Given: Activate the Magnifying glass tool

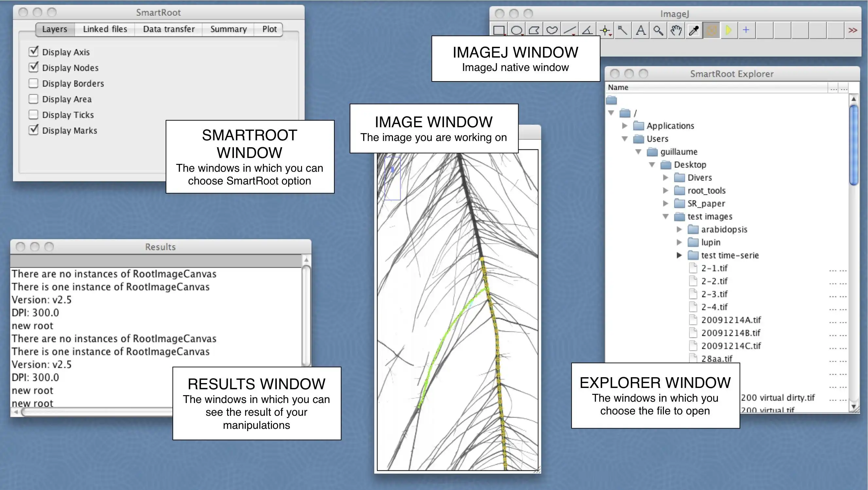Looking at the screenshot, I should pos(658,30).
